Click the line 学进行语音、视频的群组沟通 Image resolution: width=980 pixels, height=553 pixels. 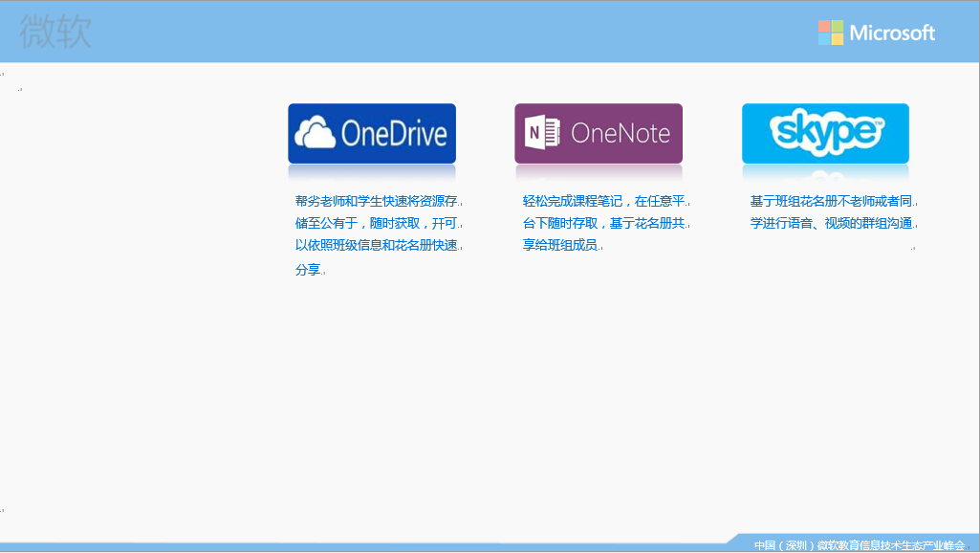831,223
